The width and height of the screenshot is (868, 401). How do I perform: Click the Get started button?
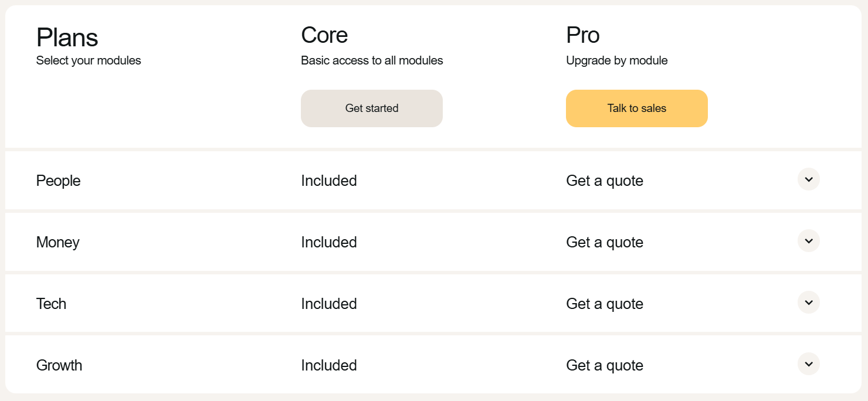click(x=371, y=108)
